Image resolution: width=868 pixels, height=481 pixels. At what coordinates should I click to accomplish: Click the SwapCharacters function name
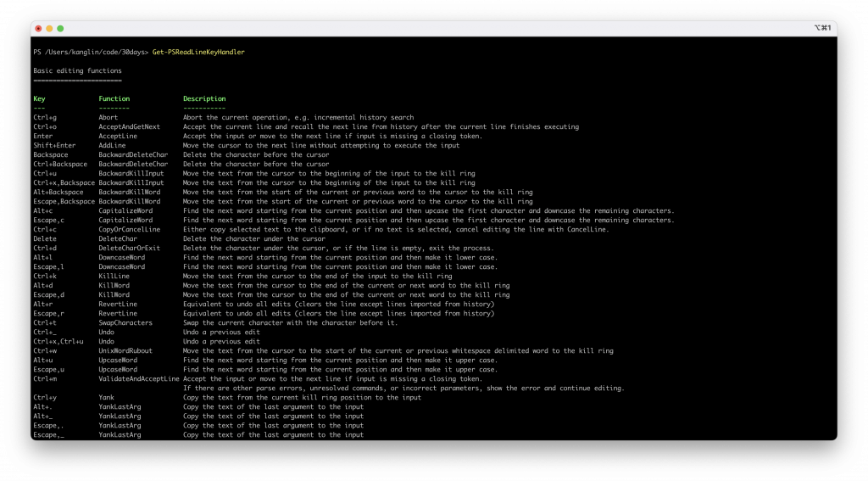(125, 323)
